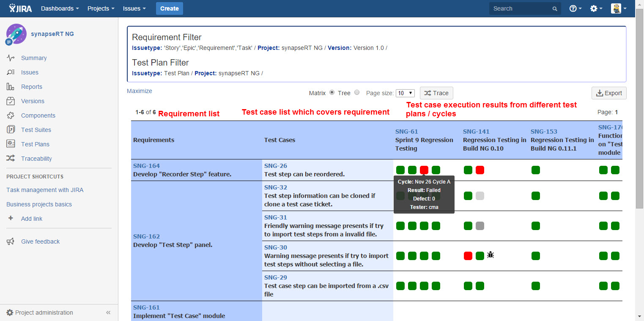Open Versions in the sidebar
Image resolution: width=644 pixels, height=321 pixels.
click(x=33, y=101)
